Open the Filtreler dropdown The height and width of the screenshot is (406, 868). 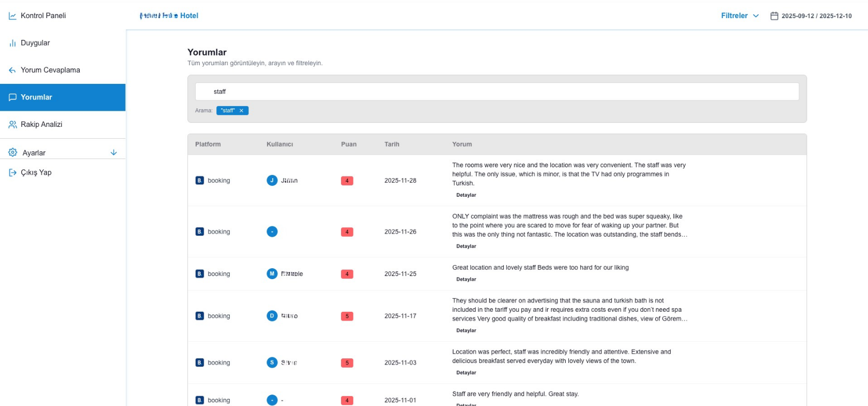pos(740,16)
